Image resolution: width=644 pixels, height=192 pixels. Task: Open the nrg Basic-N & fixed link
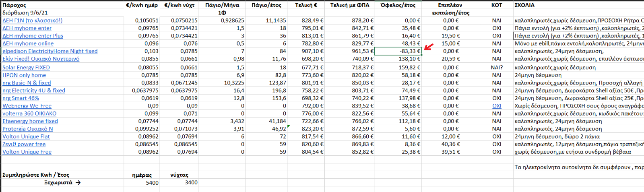tap(27, 83)
